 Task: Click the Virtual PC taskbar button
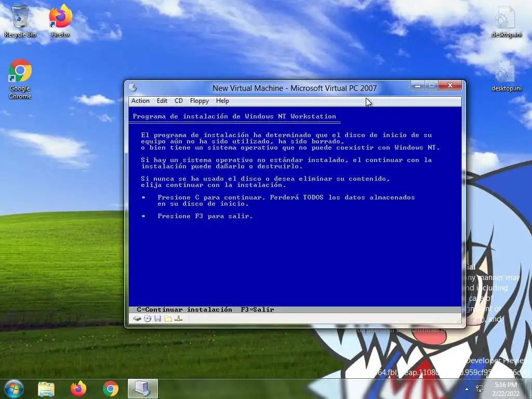pos(143,389)
